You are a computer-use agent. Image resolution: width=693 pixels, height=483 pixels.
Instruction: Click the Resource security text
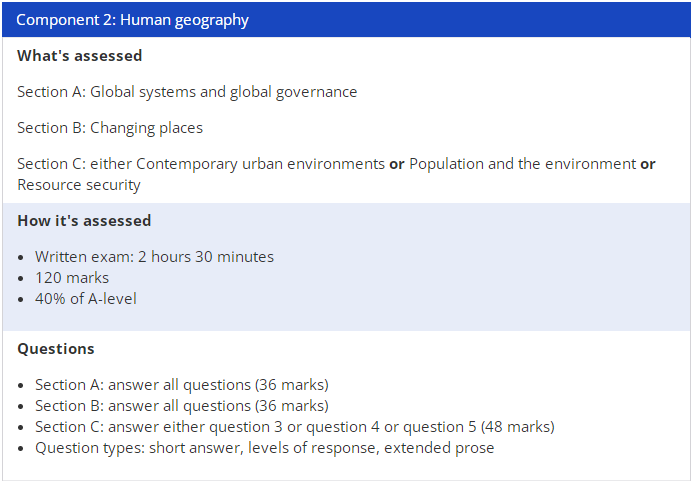[79, 185]
